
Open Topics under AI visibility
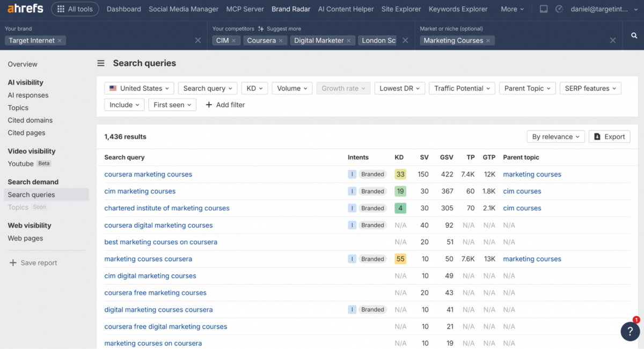click(x=18, y=108)
